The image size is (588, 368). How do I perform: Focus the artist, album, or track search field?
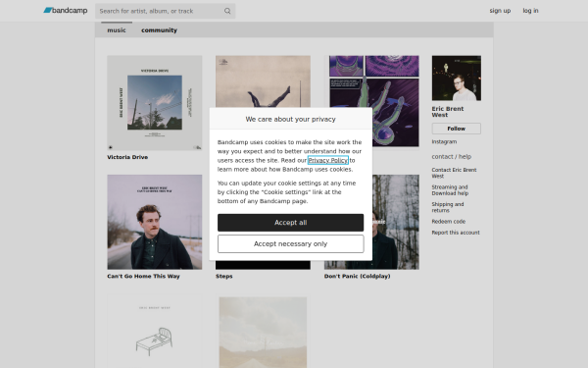165,11
